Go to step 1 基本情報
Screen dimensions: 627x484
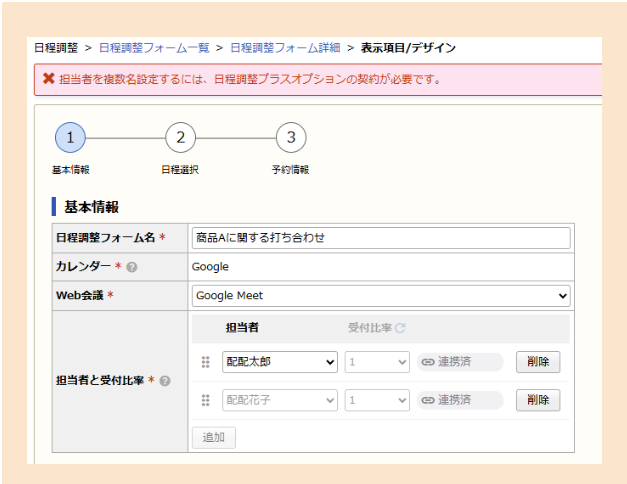coord(70,137)
